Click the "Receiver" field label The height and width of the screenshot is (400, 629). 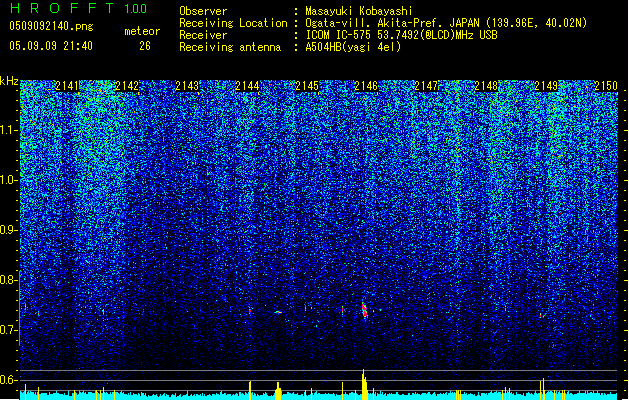(203, 35)
